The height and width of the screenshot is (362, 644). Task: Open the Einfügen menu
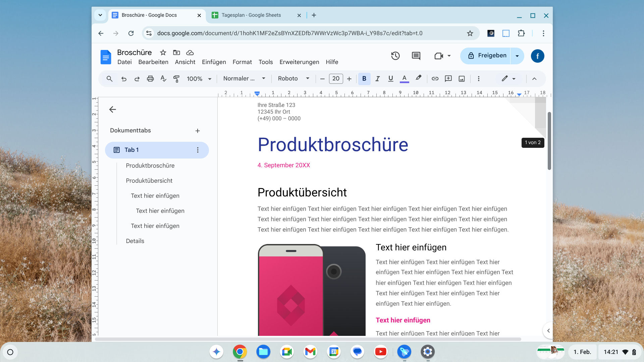[214, 62]
